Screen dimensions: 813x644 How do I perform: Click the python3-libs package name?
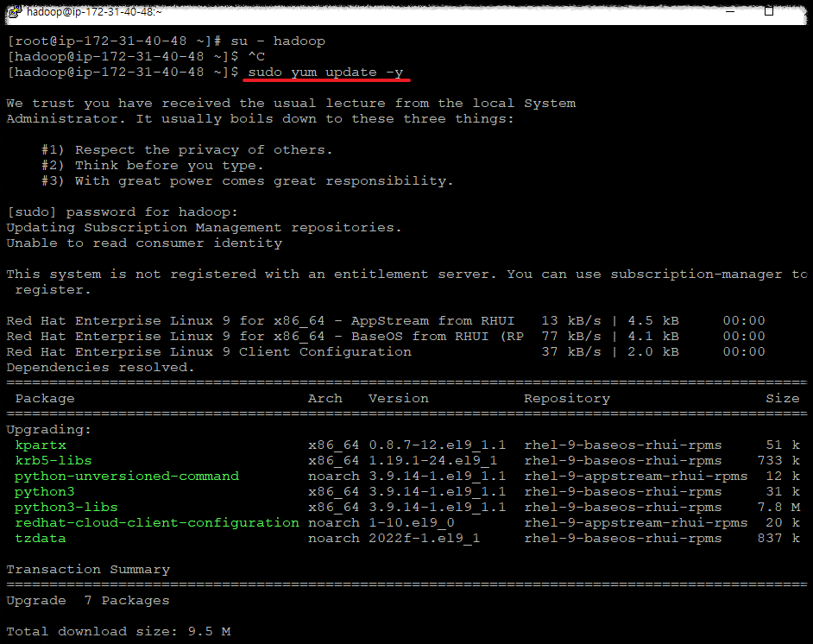click(66, 508)
